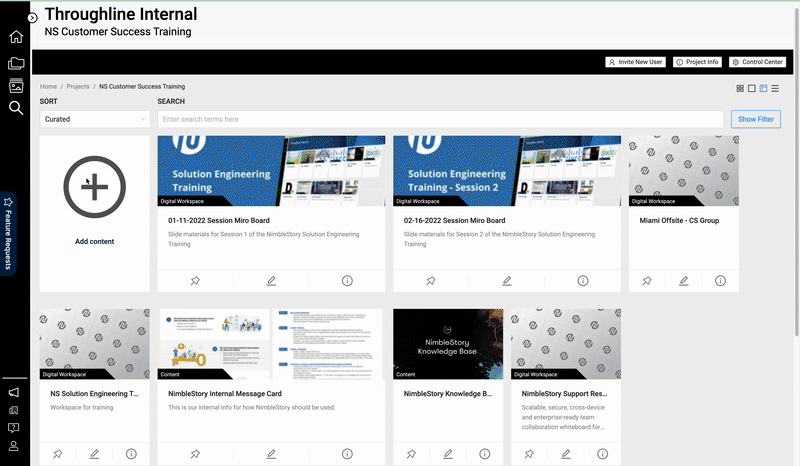Open the folders icon in left sidebar
Image resolution: width=800 pixels, height=466 pixels.
coord(16,63)
